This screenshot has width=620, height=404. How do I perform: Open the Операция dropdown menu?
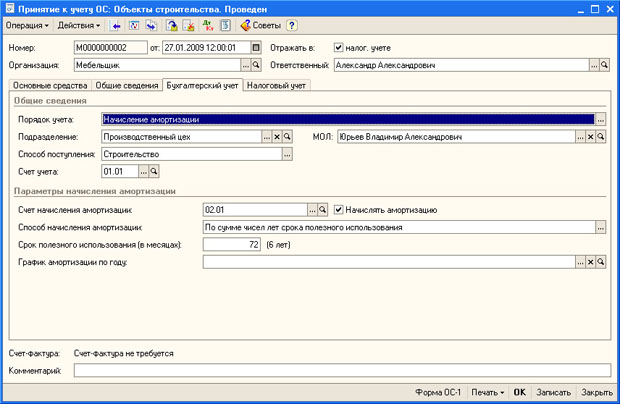[x=27, y=25]
